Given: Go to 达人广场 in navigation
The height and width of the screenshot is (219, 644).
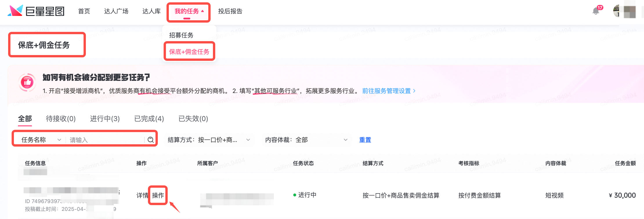Looking at the screenshot, I should click(x=116, y=11).
